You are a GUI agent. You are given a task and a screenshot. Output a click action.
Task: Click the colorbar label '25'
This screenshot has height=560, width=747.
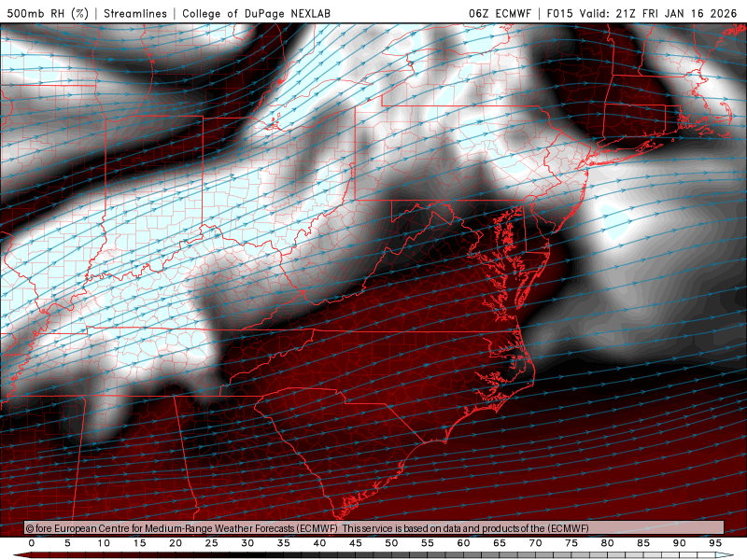pos(212,543)
